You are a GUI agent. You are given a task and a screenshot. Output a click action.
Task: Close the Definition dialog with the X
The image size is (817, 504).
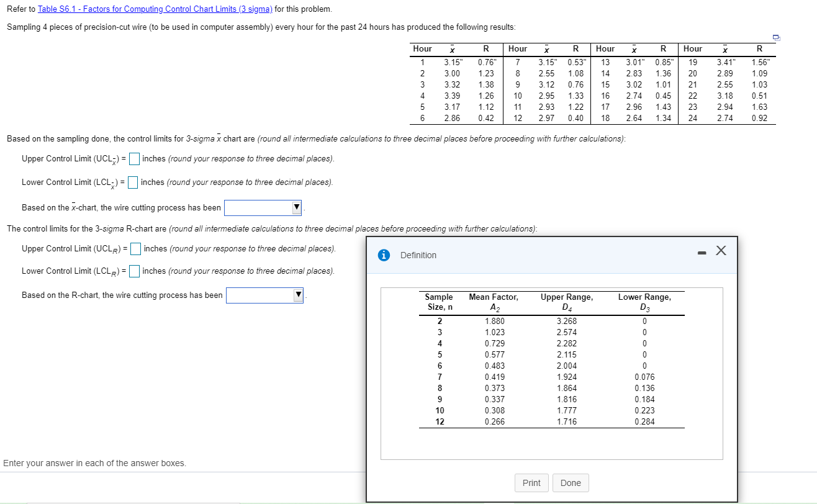(721, 251)
